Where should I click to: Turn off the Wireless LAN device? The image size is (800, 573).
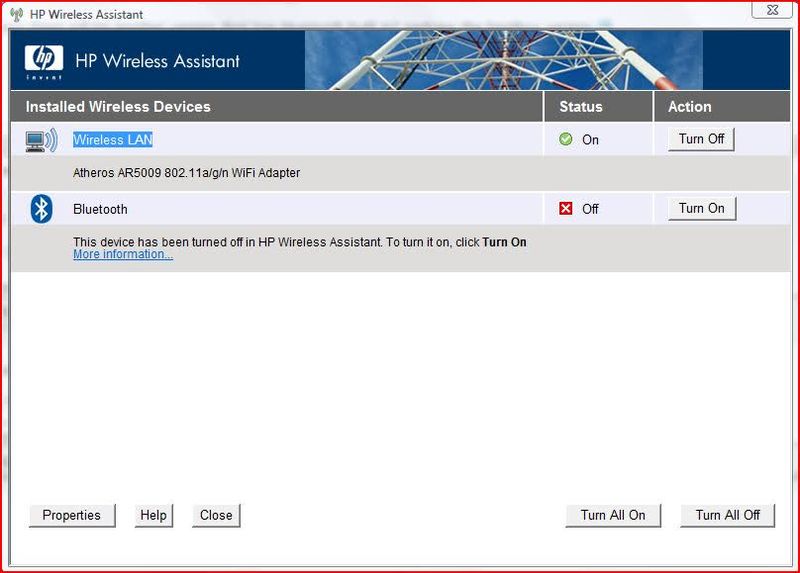click(701, 139)
